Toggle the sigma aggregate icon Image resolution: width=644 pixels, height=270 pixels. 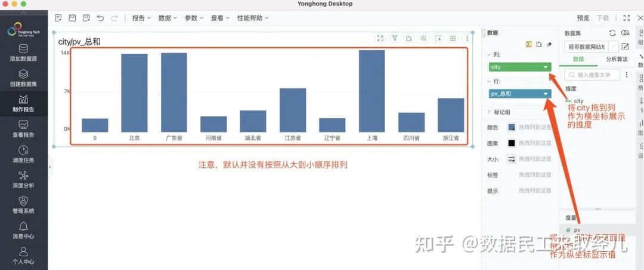pos(529,44)
